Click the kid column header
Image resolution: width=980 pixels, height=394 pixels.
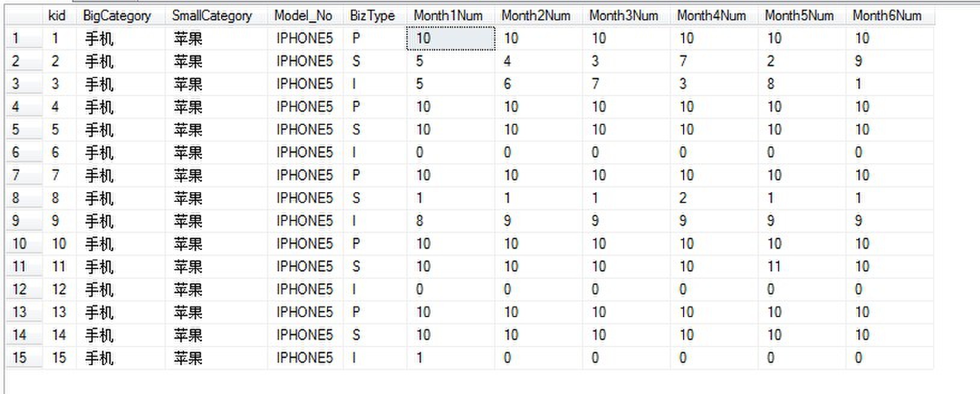click(x=57, y=16)
